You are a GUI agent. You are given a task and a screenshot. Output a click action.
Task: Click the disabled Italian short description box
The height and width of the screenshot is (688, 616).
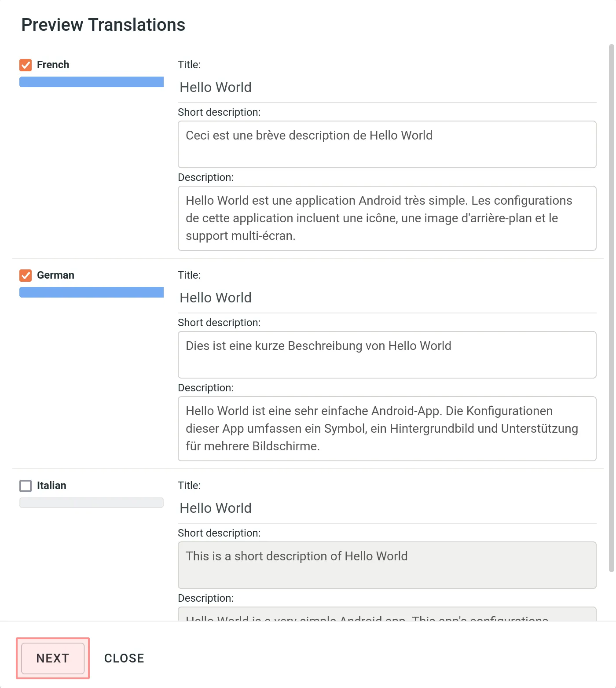pos(386,565)
